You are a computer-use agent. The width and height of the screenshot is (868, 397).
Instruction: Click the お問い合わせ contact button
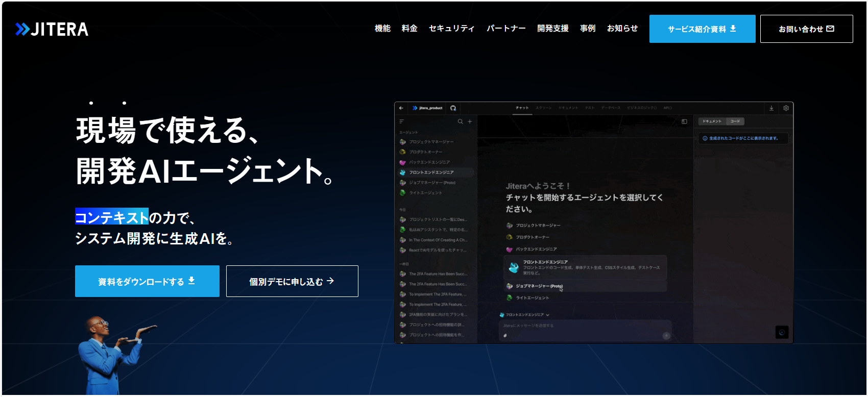(x=806, y=29)
